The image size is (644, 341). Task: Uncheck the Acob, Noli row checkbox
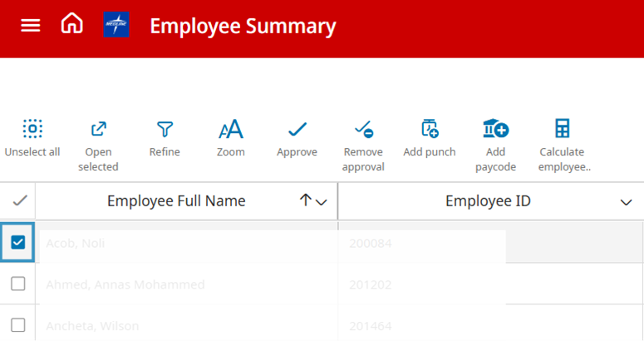click(x=18, y=243)
